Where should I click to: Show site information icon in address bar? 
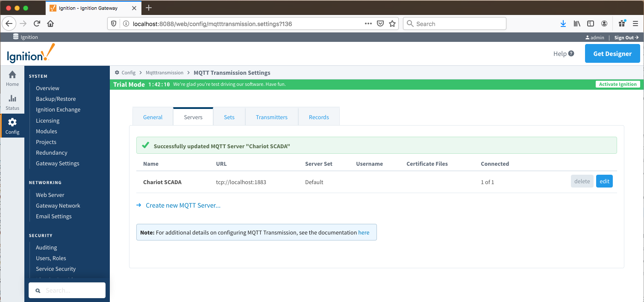(126, 24)
